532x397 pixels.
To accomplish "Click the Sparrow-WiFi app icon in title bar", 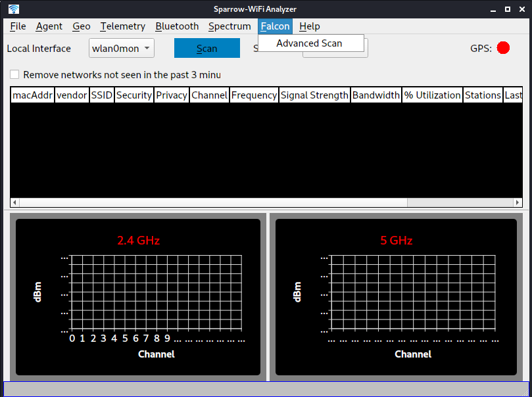I will click(x=14, y=9).
